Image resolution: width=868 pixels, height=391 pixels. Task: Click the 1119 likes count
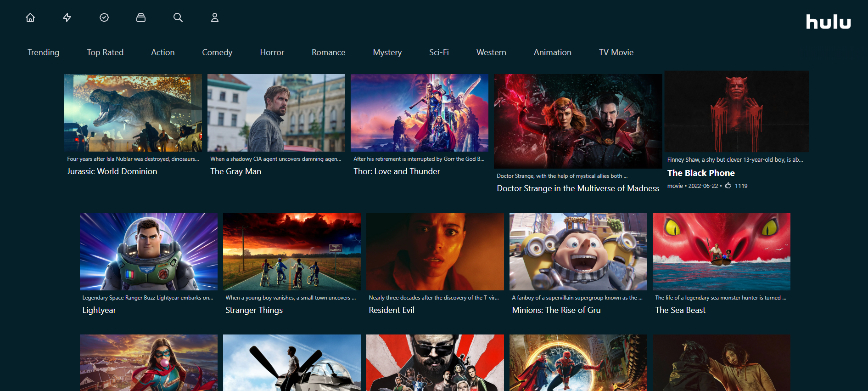pos(741,186)
